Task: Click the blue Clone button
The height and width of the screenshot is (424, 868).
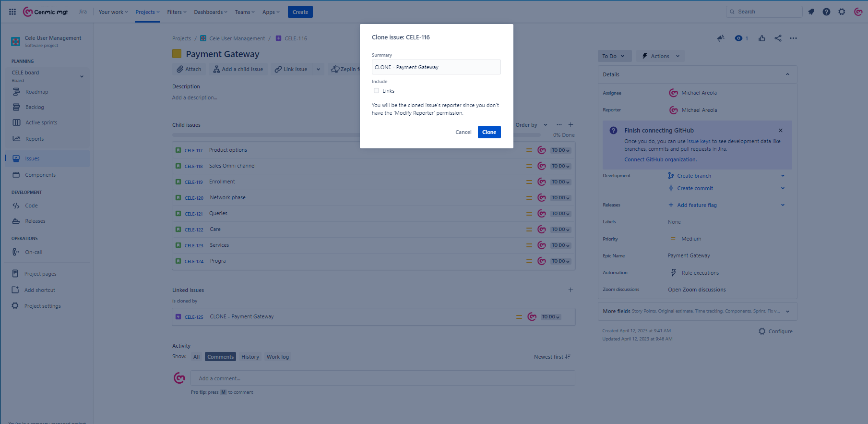Action: pyautogui.click(x=489, y=132)
